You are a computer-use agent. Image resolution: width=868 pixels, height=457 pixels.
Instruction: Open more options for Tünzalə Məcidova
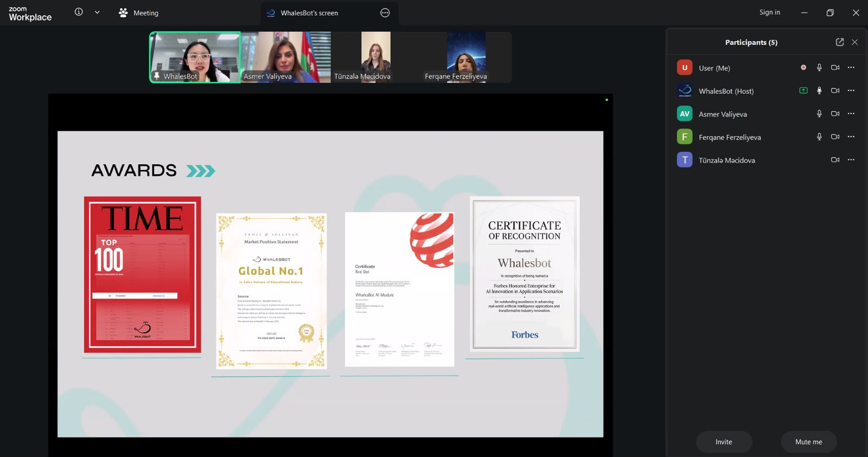click(x=851, y=160)
